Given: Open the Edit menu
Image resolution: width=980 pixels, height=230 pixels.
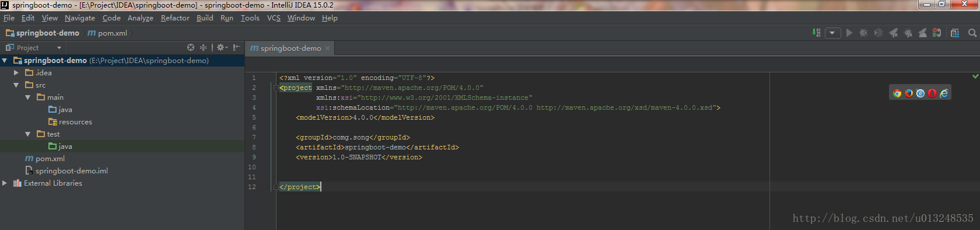Looking at the screenshot, I should [x=28, y=18].
